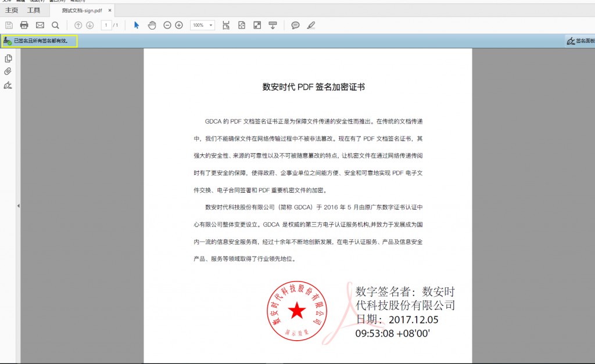Screen dimensions: 595x364
Task: Go to the next page with down arrow
Action: [x=90, y=26]
